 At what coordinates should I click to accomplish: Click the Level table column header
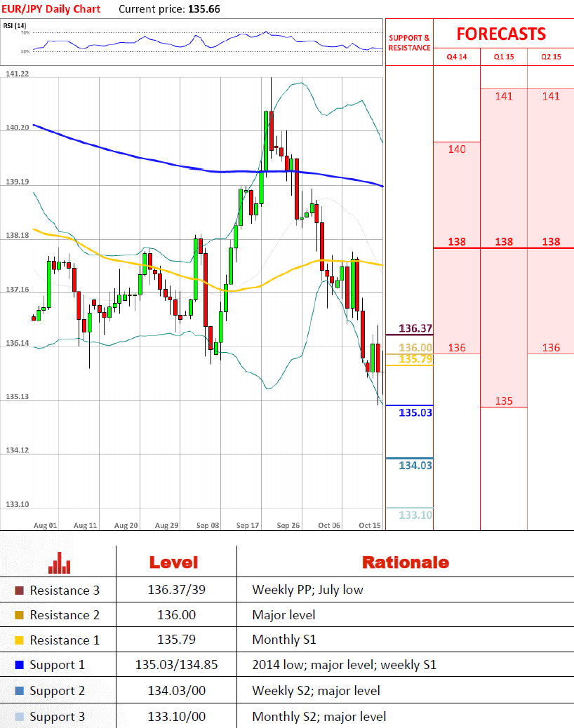tap(174, 562)
